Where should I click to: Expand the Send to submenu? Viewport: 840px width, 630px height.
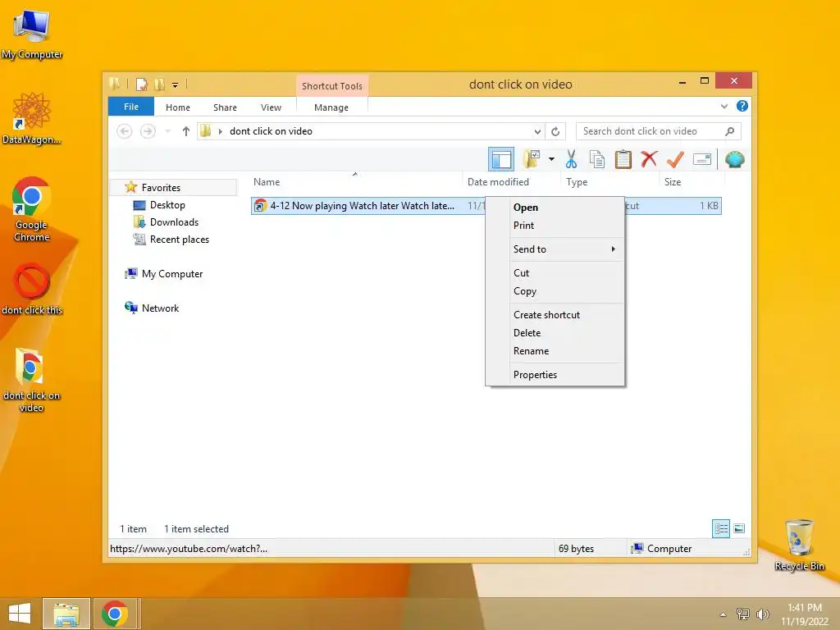pyautogui.click(x=555, y=249)
